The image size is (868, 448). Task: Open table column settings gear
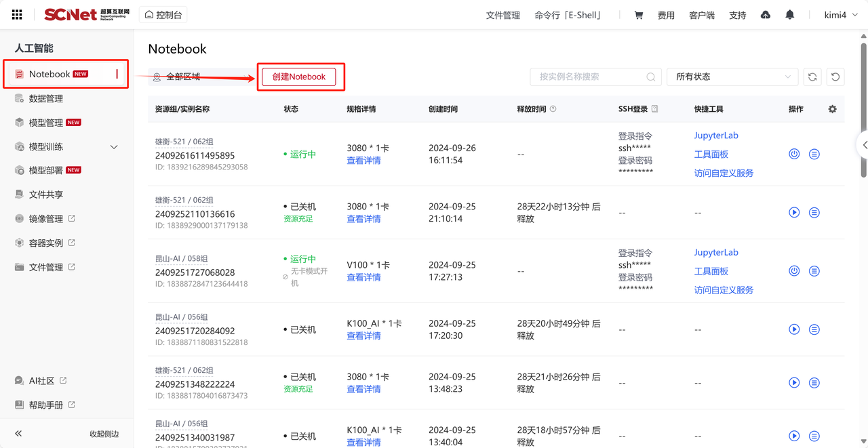pos(833,109)
